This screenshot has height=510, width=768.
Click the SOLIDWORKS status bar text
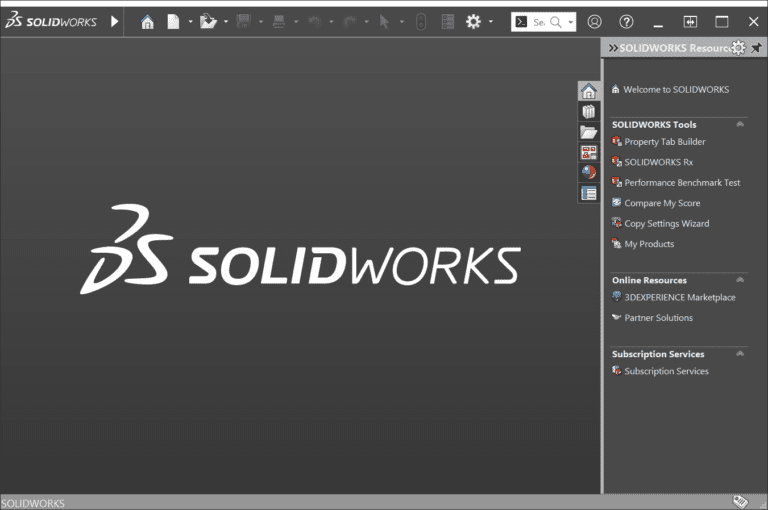[x=33, y=504]
